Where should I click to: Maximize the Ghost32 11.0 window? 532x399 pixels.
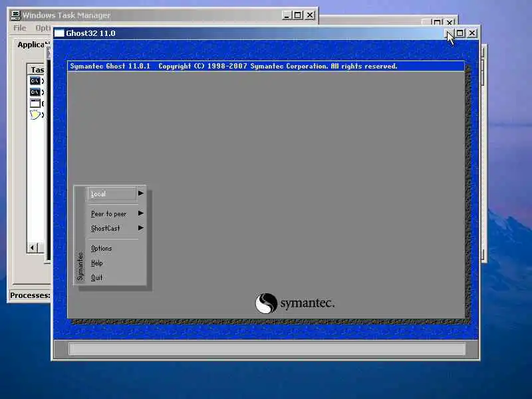coord(460,33)
